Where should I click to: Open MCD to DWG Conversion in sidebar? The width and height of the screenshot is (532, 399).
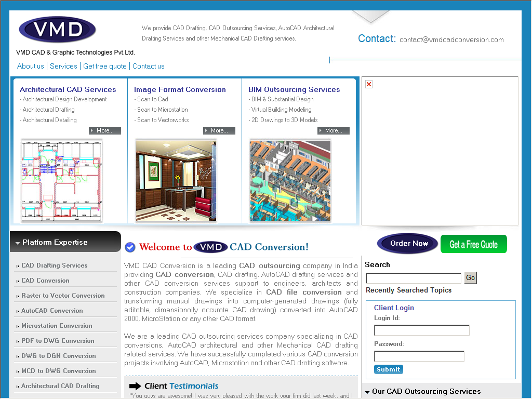[x=58, y=371]
